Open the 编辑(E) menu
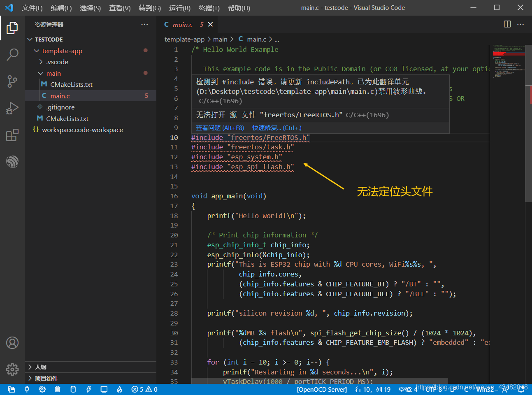Image resolution: width=532 pixels, height=395 pixels. point(61,8)
